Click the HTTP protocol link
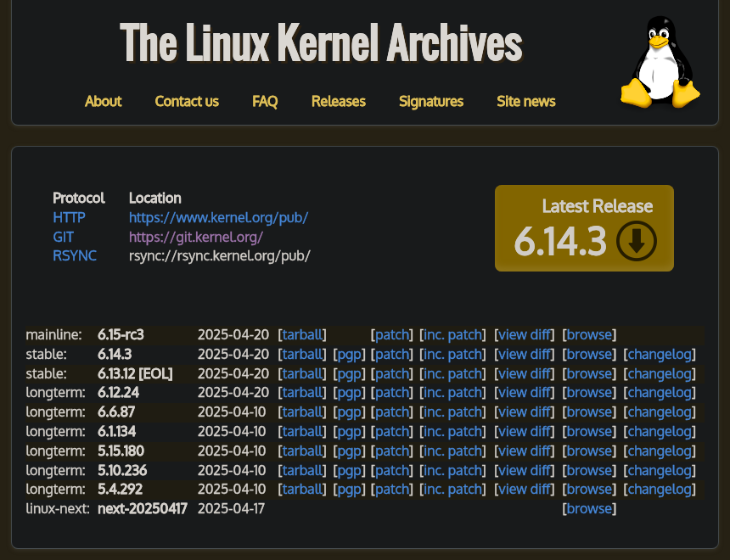Screen dimensions: 730x560 pyautogui.click(x=69, y=217)
